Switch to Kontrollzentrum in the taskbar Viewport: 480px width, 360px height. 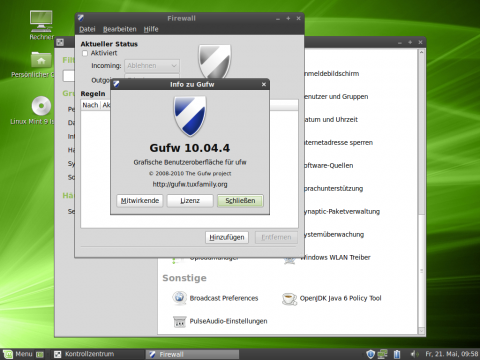click(x=97, y=354)
